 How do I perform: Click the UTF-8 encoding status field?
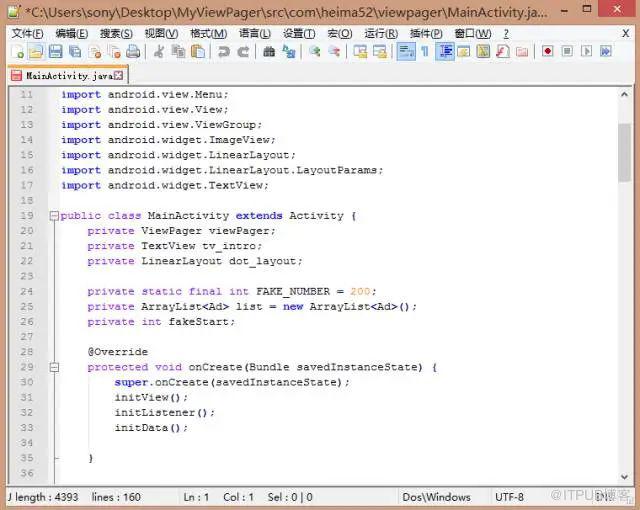[x=509, y=497]
